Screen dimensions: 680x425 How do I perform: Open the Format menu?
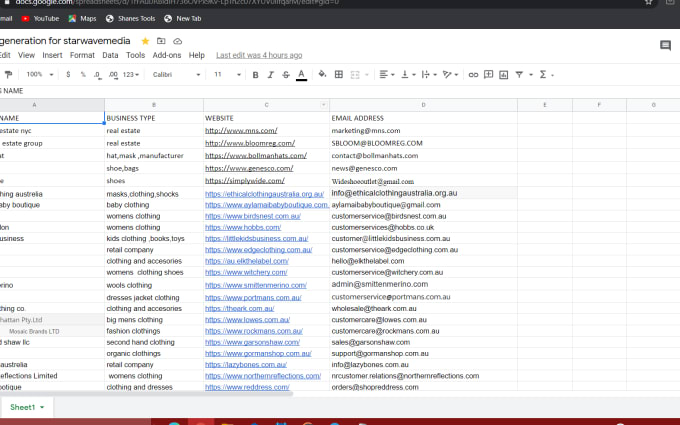pyautogui.click(x=82, y=55)
